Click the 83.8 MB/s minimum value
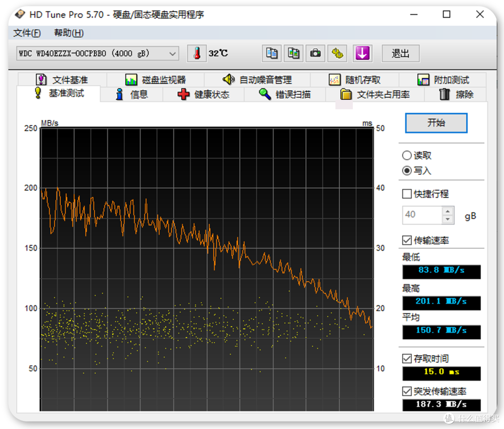The height and width of the screenshot is (429, 504). tap(441, 271)
